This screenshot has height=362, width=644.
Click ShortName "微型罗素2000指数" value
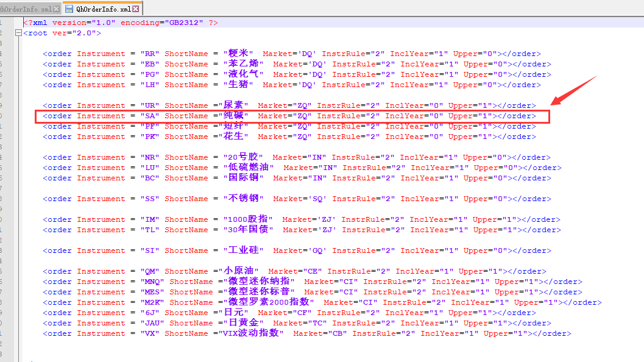point(269,302)
